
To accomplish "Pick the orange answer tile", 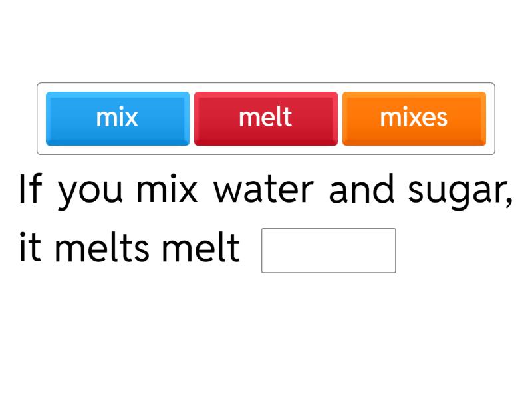I will click(x=414, y=118).
